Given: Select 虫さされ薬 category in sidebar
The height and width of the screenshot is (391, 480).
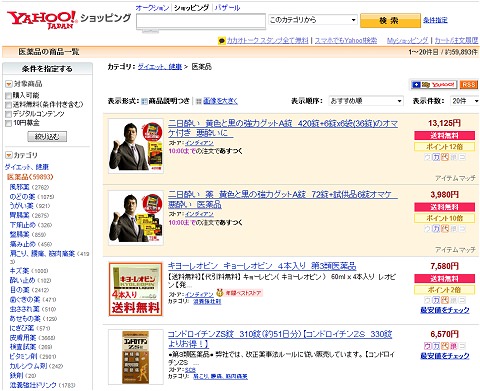Looking at the screenshot, I should (x=24, y=309).
